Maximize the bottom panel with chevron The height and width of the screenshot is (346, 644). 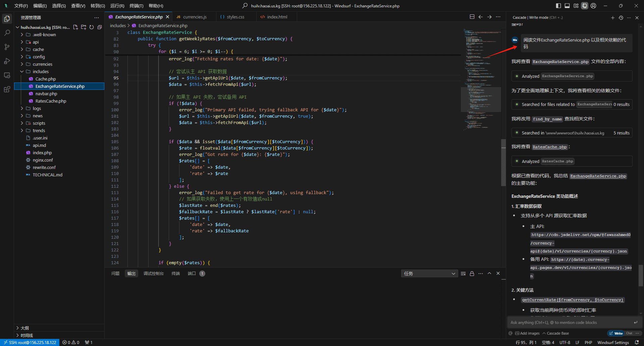click(x=489, y=274)
